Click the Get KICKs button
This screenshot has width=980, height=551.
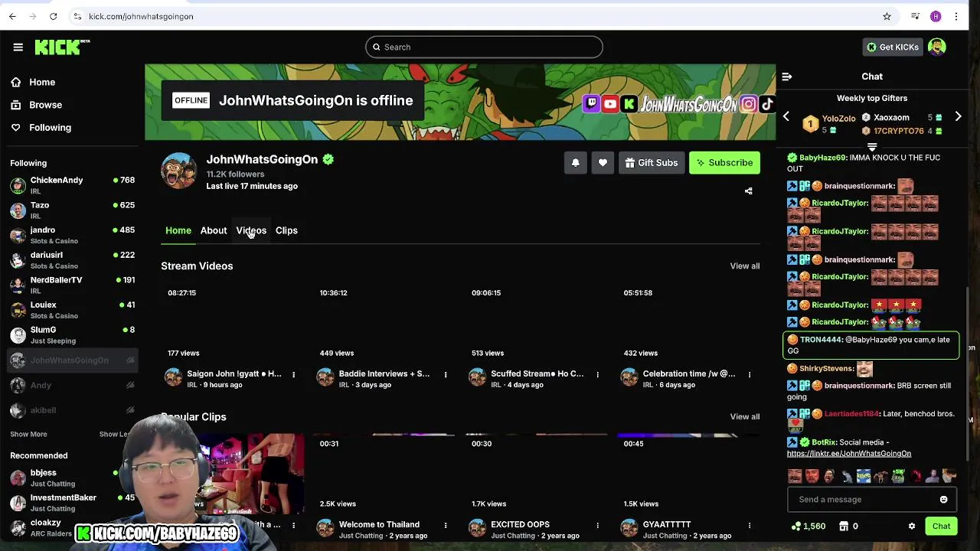pyautogui.click(x=892, y=47)
